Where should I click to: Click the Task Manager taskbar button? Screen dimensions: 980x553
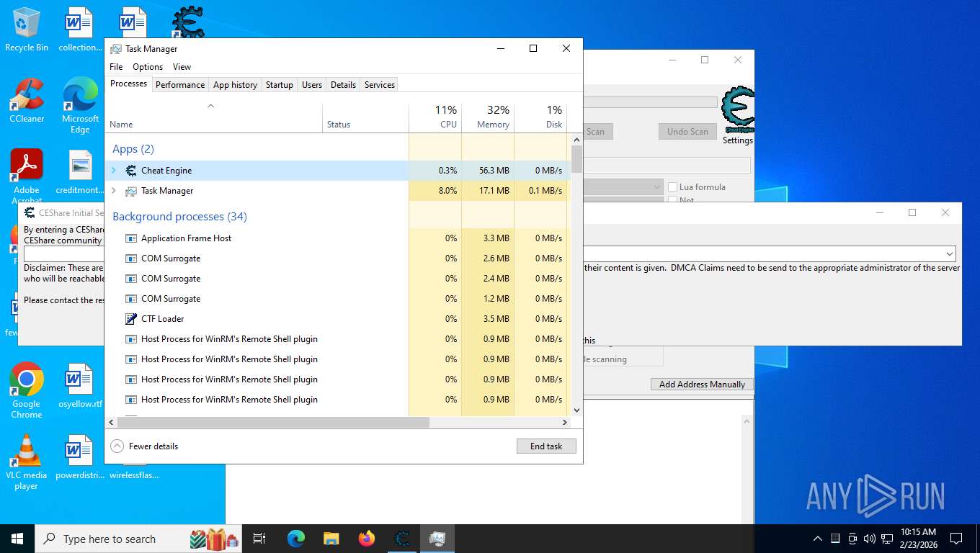(437, 539)
